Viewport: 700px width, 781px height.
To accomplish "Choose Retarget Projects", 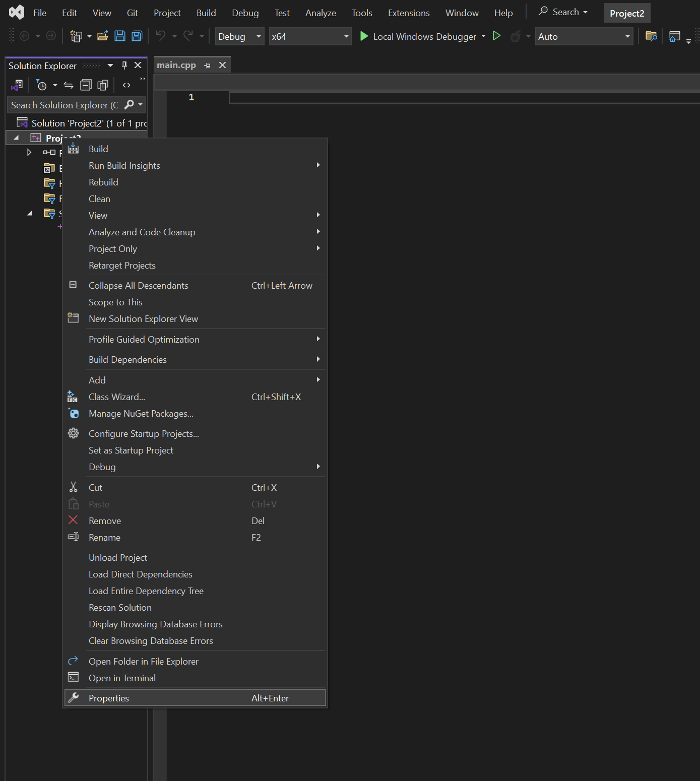I will point(195,265).
